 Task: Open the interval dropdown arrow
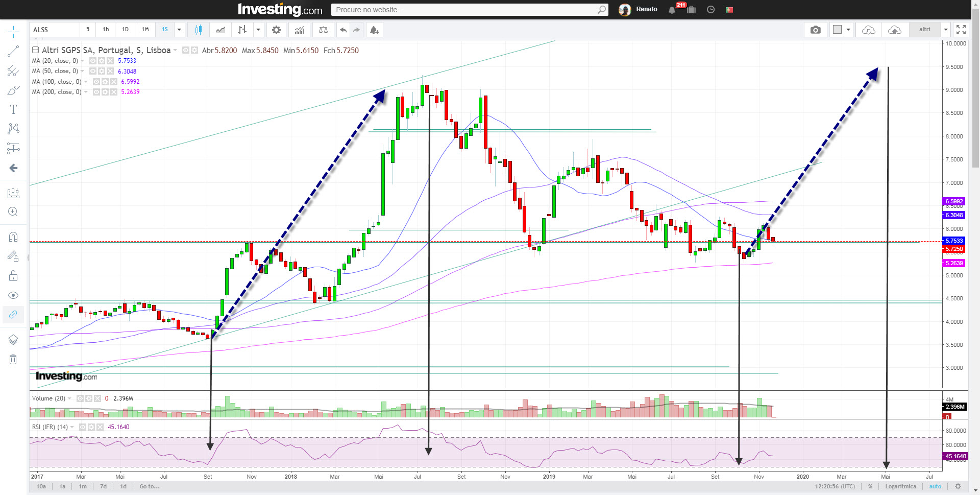pyautogui.click(x=179, y=30)
